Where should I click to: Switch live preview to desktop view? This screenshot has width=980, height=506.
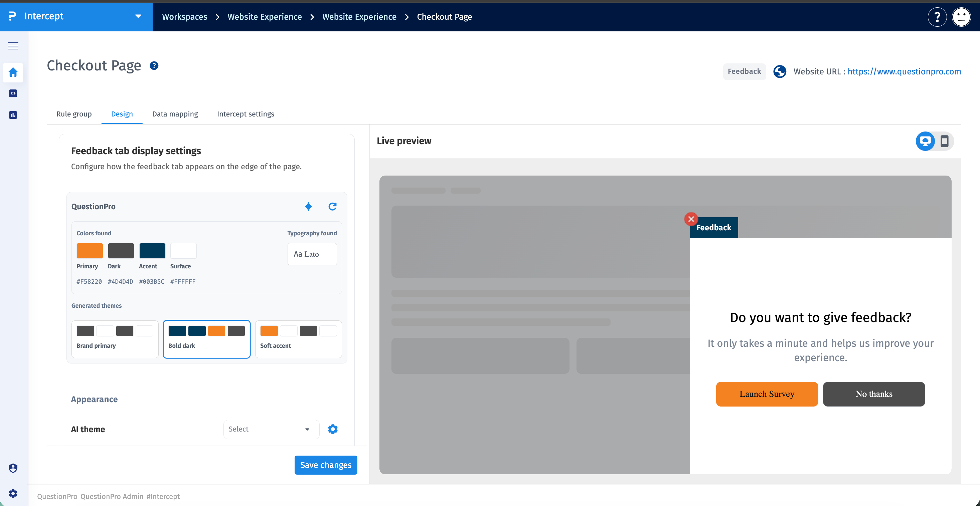tap(925, 141)
